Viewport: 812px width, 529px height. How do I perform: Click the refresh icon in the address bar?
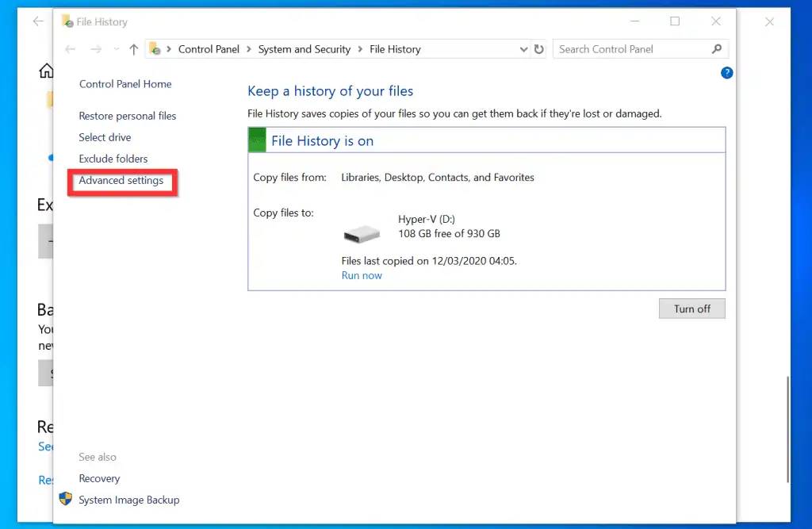(x=539, y=48)
